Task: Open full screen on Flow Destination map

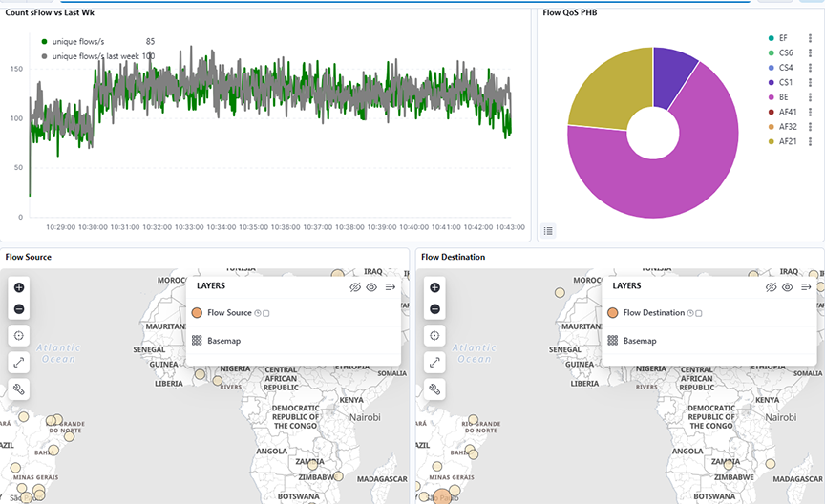Action: click(434, 363)
